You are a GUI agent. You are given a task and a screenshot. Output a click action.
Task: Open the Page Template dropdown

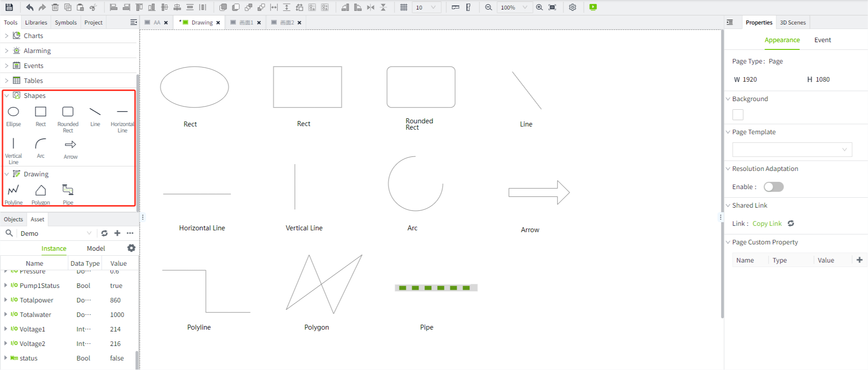coord(792,150)
